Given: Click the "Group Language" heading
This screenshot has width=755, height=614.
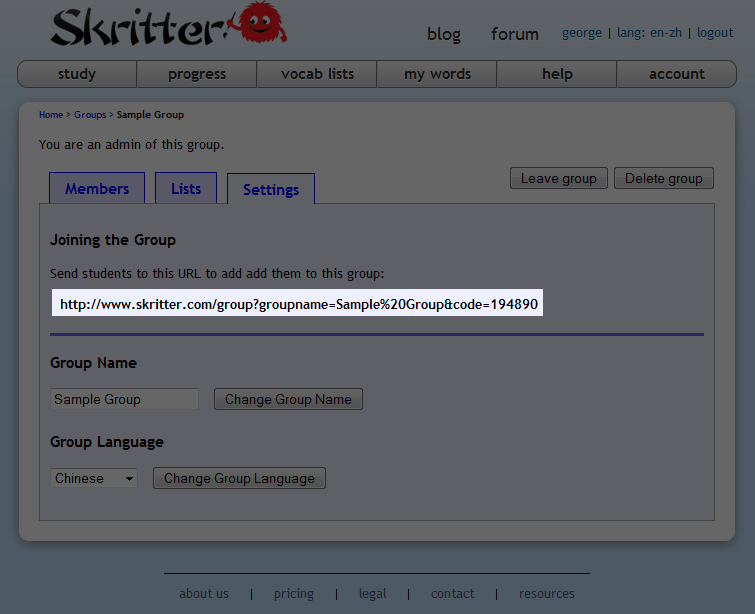Looking at the screenshot, I should pos(107,442).
